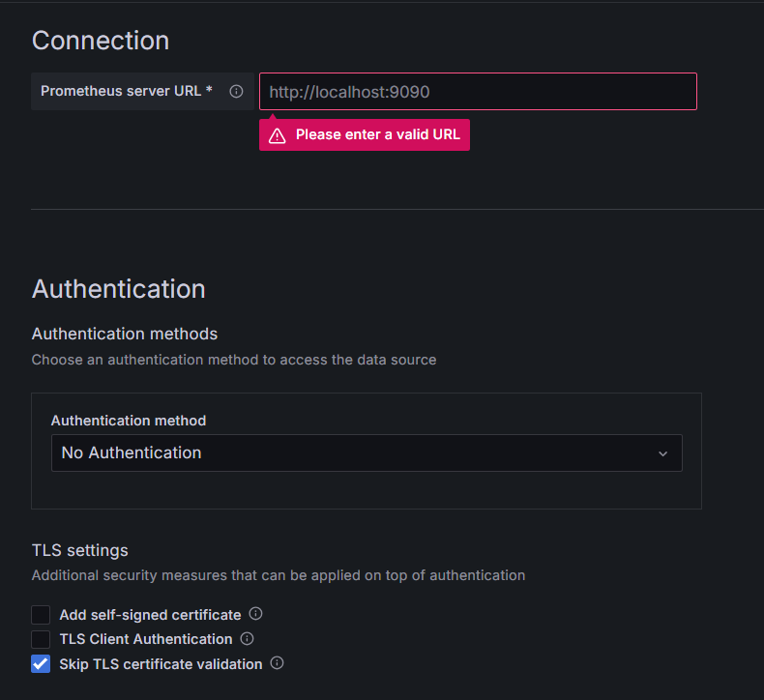Tick the TLS Client Authentication checkbox
Image resolution: width=764 pixels, height=700 pixels.
(x=41, y=639)
